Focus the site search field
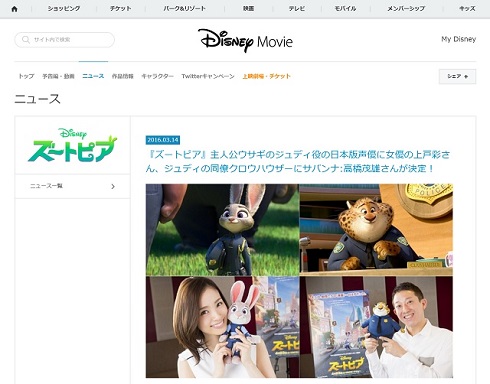The height and width of the screenshot is (384, 490). pyautogui.click(x=64, y=40)
